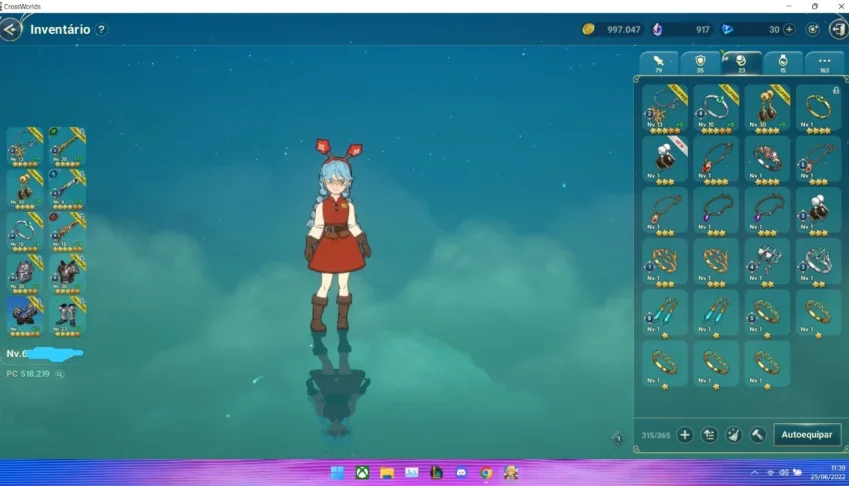Select the one-star gold ring with badge 5
This screenshot has height=486, width=849.
tap(767, 314)
